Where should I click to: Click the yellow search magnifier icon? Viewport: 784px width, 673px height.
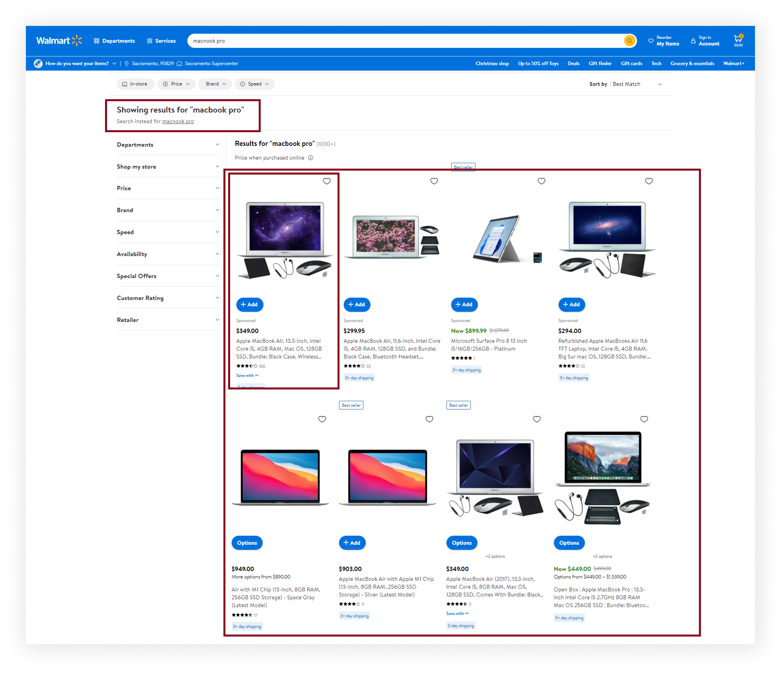tap(630, 41)
